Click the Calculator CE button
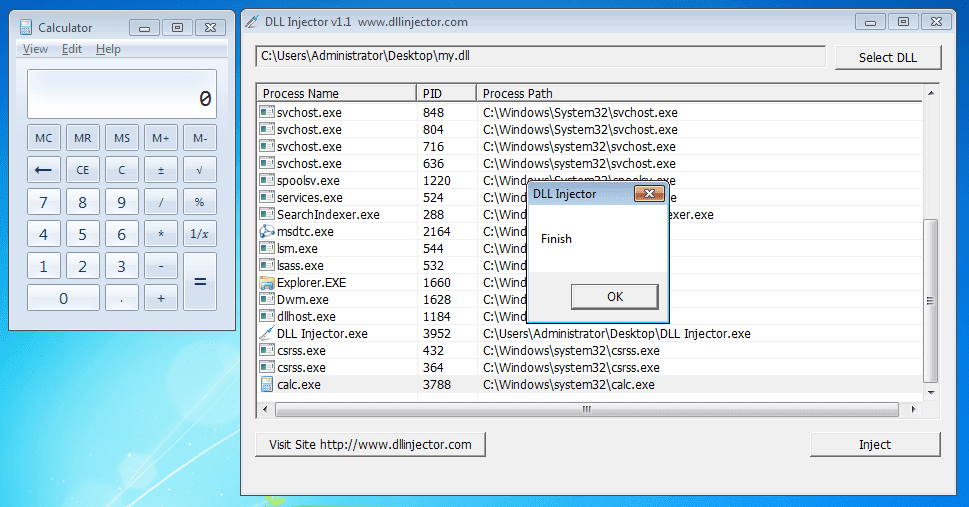This screenshot has height=507, width=969. click(83, 170)
